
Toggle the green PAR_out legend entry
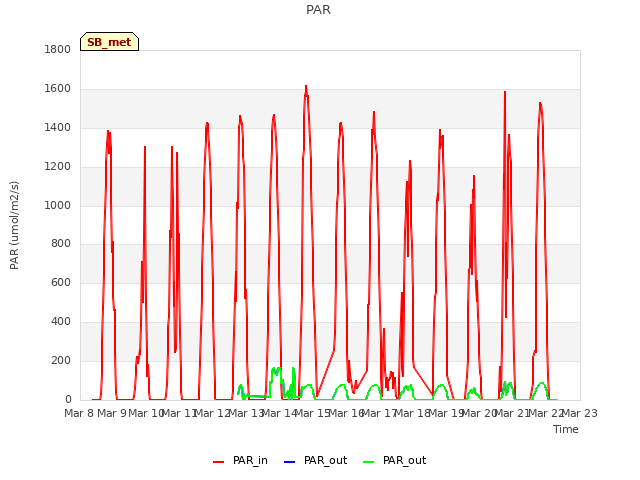click(x=394, y=461)
